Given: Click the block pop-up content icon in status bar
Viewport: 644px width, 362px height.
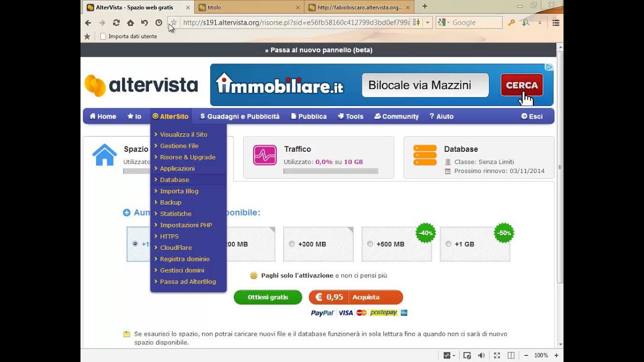Looking at the screenshot, I should click(x=467, y=355).
